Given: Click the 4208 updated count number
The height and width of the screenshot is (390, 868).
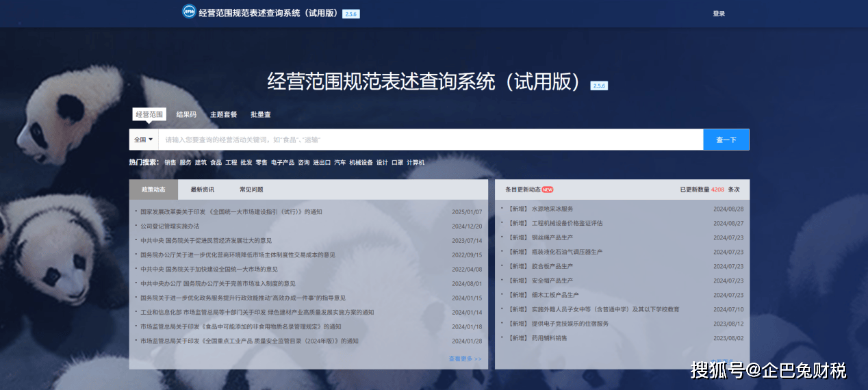Looking at the screenshot, I should [717, 190].
